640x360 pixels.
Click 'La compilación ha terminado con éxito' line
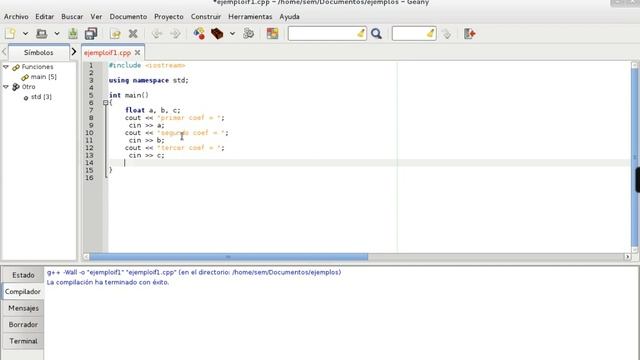pos(108,282)
